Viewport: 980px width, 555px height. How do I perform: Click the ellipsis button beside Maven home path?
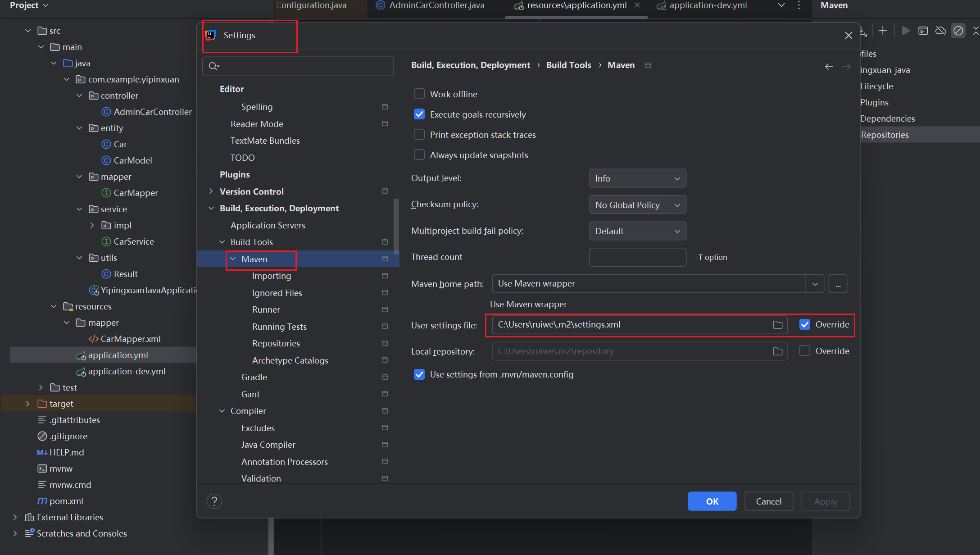838,284
